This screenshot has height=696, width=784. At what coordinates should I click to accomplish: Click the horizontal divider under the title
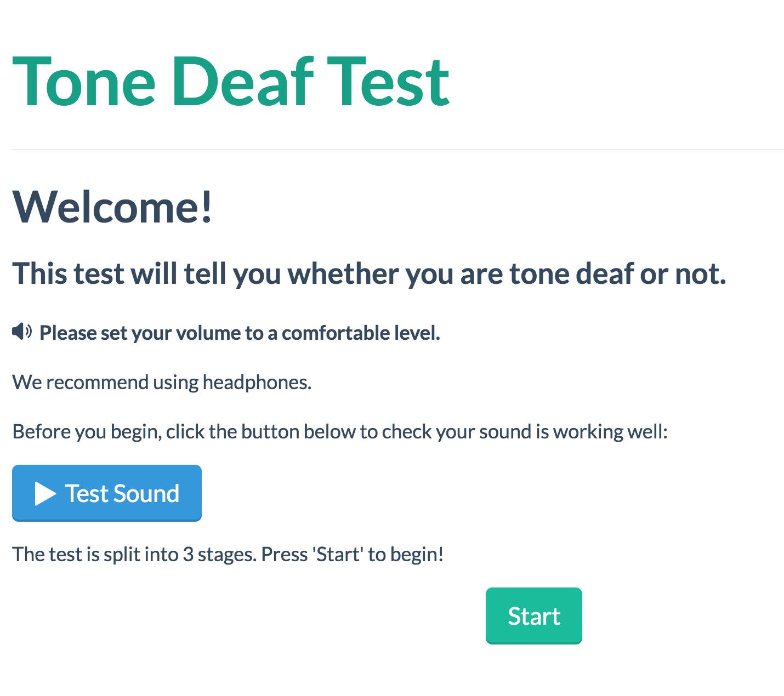coord(398,149)
